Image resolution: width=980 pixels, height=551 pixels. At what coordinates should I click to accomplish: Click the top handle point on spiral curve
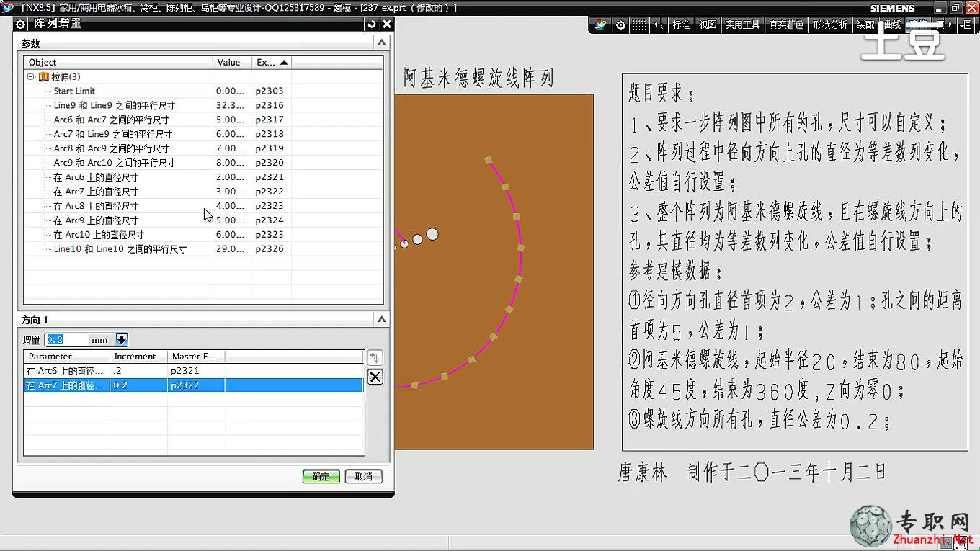[488, 160]
